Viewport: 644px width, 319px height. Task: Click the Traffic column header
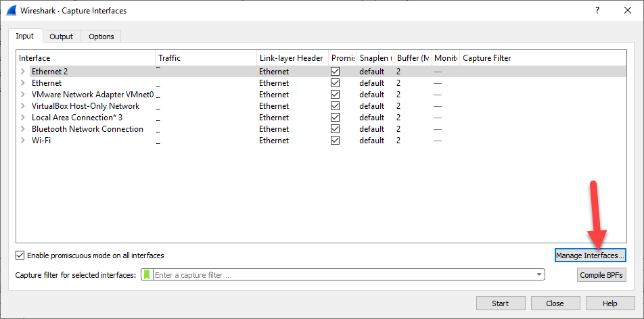click(169, 58)
